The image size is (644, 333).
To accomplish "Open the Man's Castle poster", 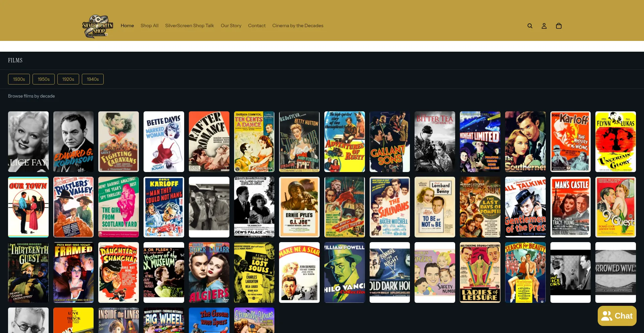I will coord(571,207).
